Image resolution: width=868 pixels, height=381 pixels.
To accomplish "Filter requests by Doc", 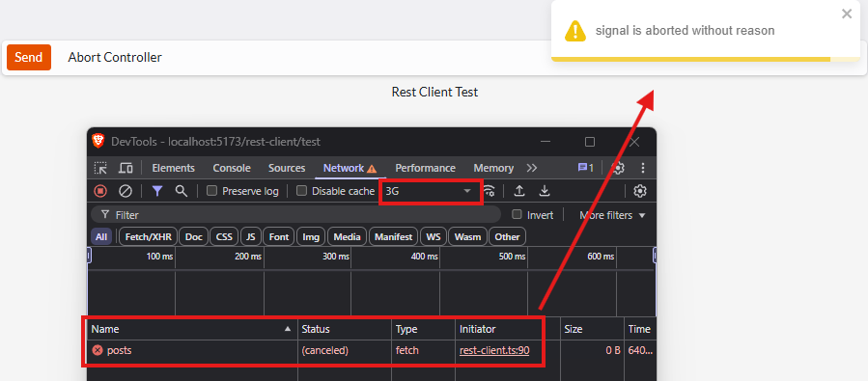I will coord(194,237).
